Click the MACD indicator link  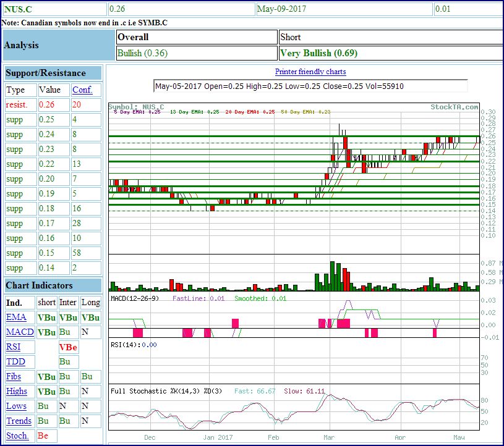click(x=20, y=332)
